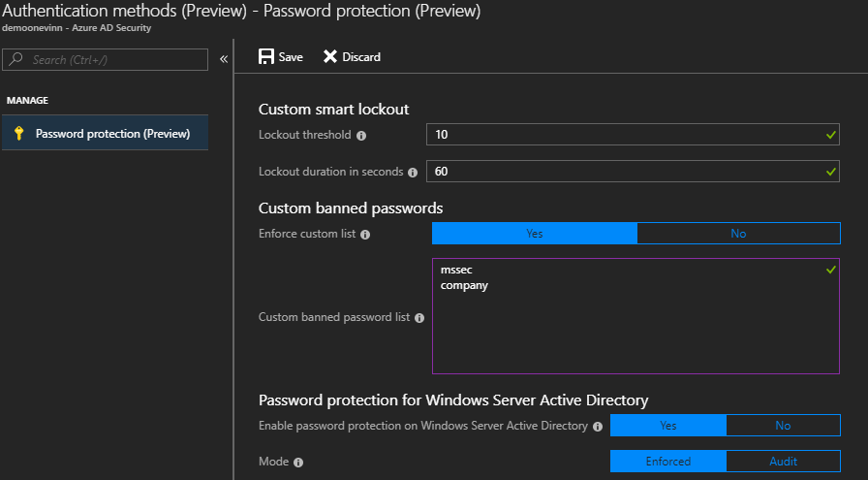Select Enforced mode option
The height and width of the screenshot is (480, 868).
(667, 462)
